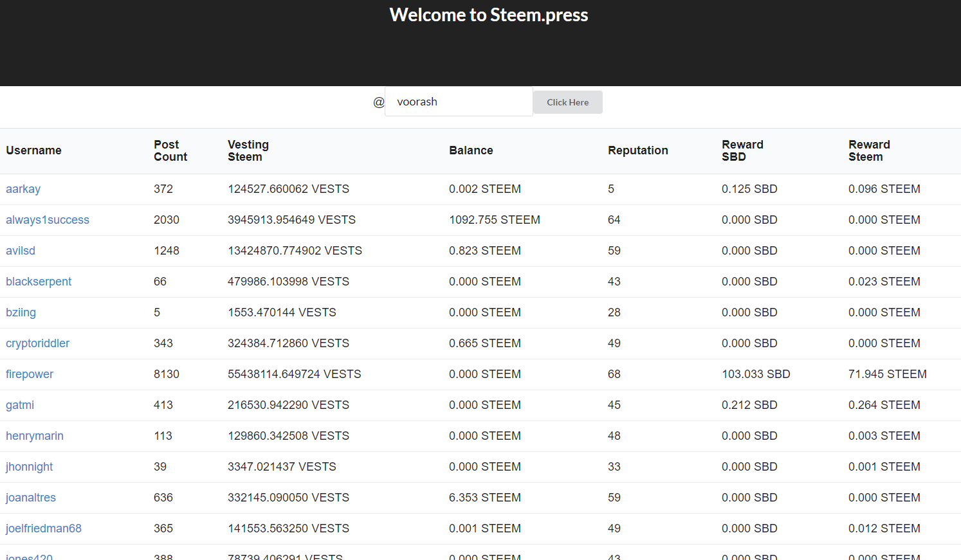Select aarkay's 0.125 SBD reward cell
The image size is (961, 560).
749,189
